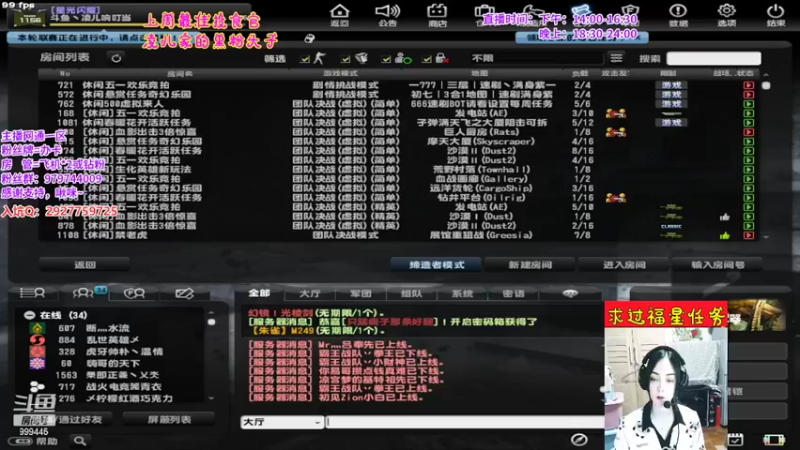This screenshot has width=800, height=450.
Task: Click the 地图 column header
Action: click(x=480, y=73)
